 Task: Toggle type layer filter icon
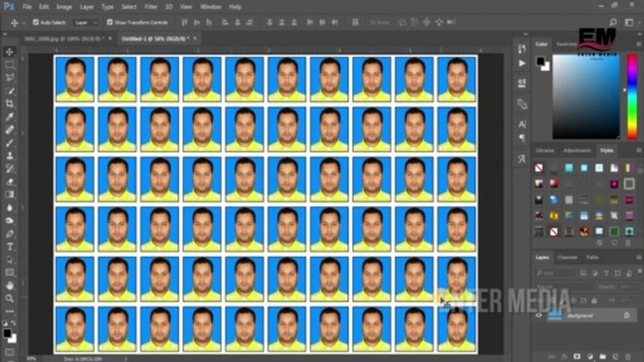605,273
